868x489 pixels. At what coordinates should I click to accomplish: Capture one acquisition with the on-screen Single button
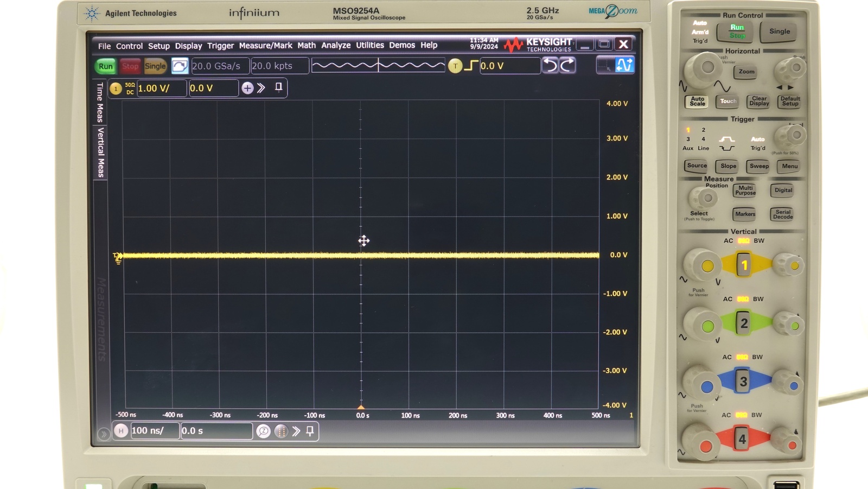(x=155, y=66)
